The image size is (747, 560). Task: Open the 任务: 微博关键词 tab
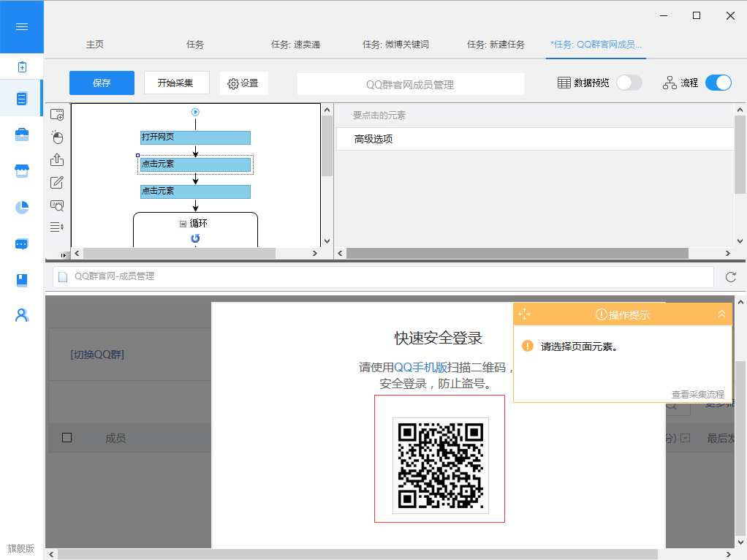coord(395,45)
